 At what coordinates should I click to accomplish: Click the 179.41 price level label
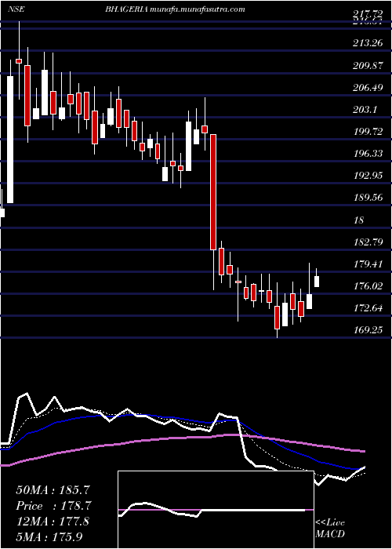[x=368, y=264]
